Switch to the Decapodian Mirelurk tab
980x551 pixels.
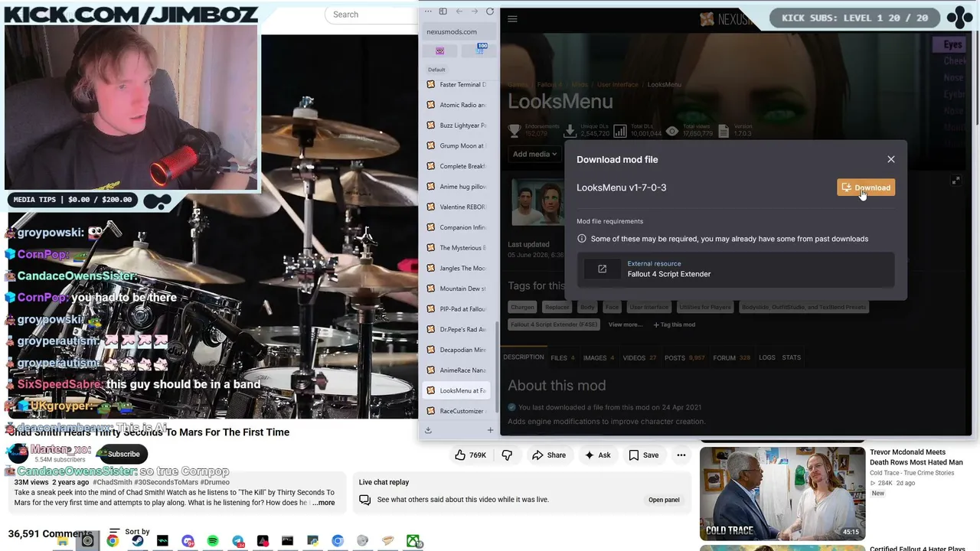pos(458,350)
